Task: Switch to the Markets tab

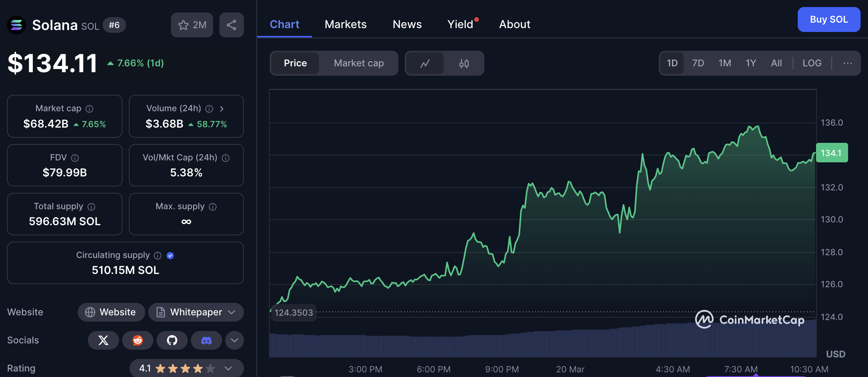Action: 345,24
